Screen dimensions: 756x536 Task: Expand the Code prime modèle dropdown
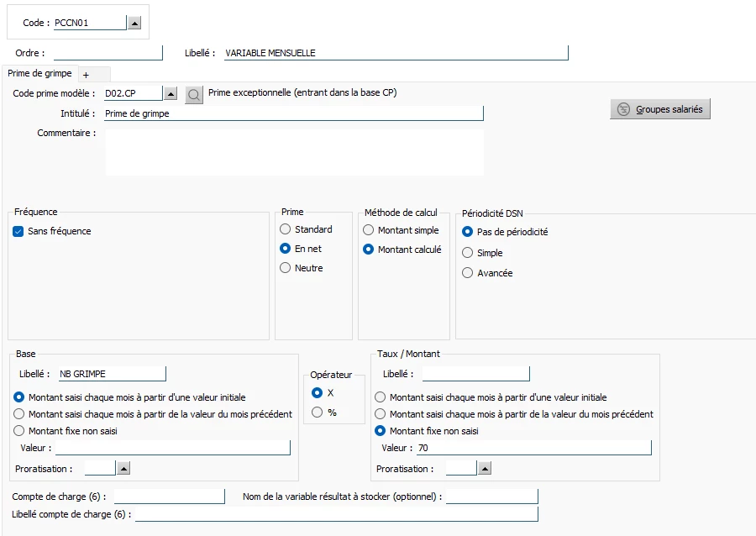pyautogui.click(x=171, y=94)
